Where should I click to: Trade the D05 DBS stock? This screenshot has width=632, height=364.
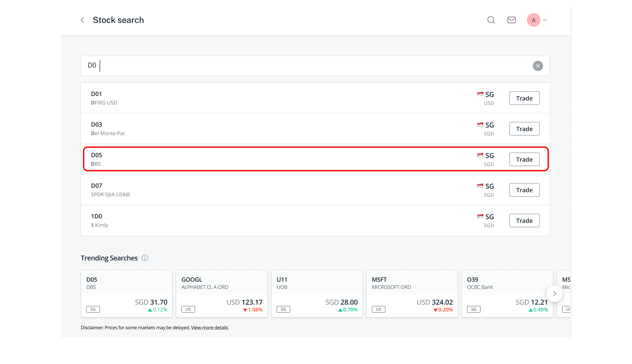(x=524, y=159)
